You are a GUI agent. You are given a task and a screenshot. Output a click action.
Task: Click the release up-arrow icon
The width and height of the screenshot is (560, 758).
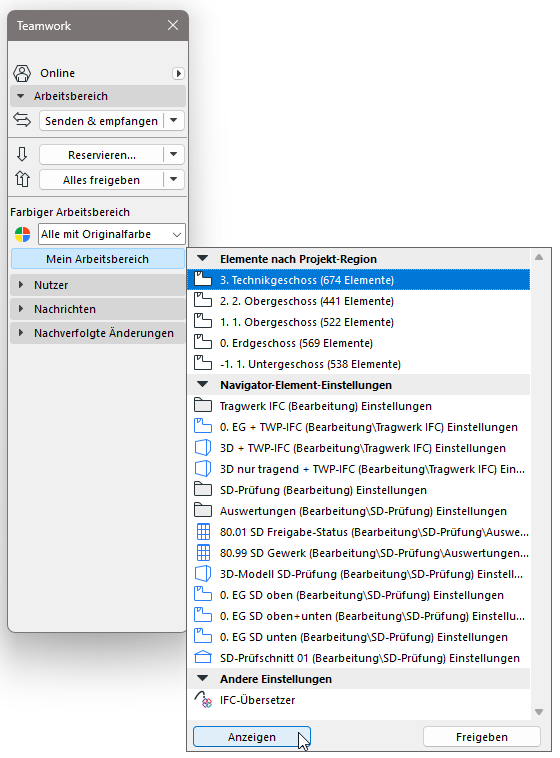tap(22, 179)
